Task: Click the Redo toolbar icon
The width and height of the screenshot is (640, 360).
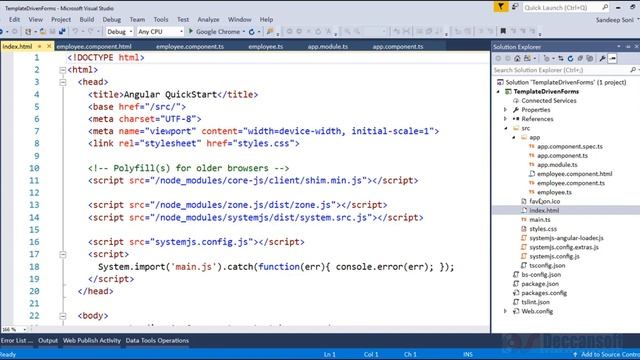Action: (91, 31)
